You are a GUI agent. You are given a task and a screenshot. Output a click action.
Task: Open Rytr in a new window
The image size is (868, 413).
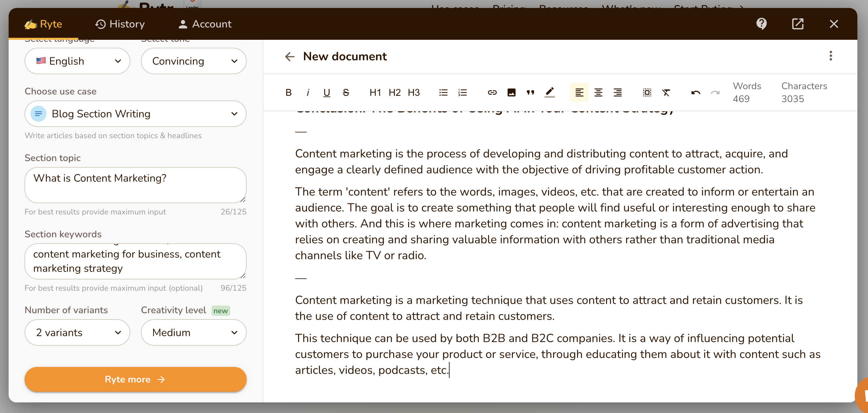(x=798, y=24)
